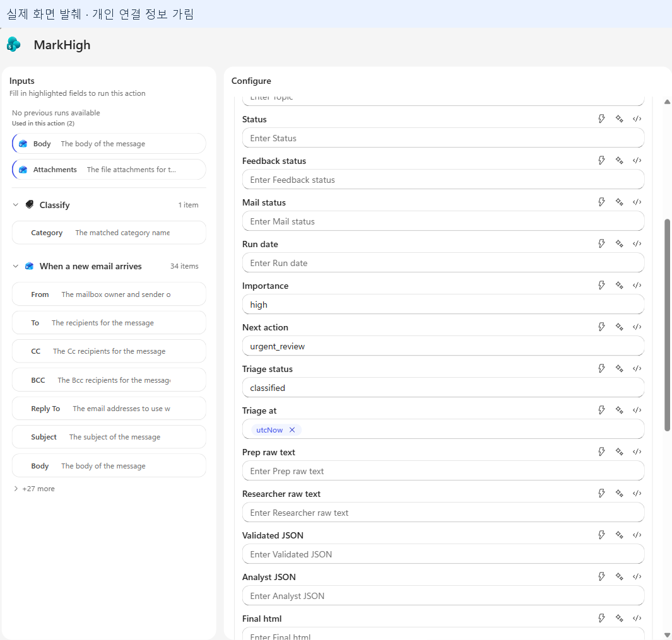Click the sparkle icon beside Analyst JSON
Image resolution: width=672 pixels, height=640 pixels.
click(x=619, y=576)
